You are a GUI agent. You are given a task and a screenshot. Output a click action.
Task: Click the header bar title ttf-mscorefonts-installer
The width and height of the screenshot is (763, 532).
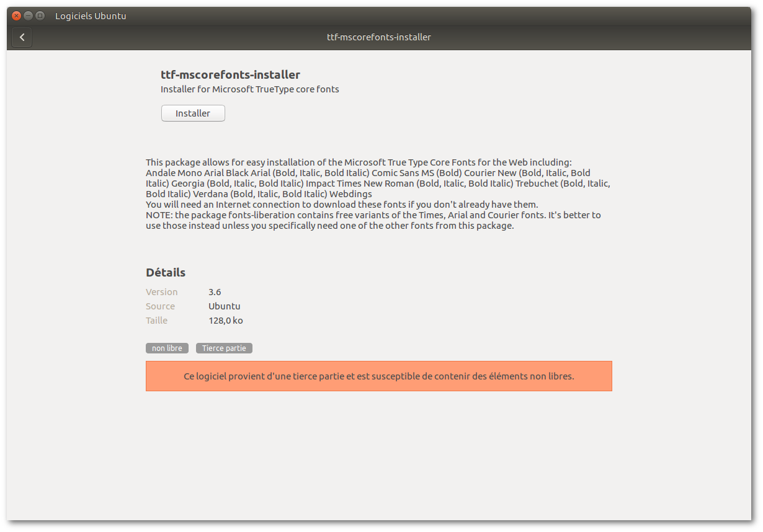click(x=379, y=37)
